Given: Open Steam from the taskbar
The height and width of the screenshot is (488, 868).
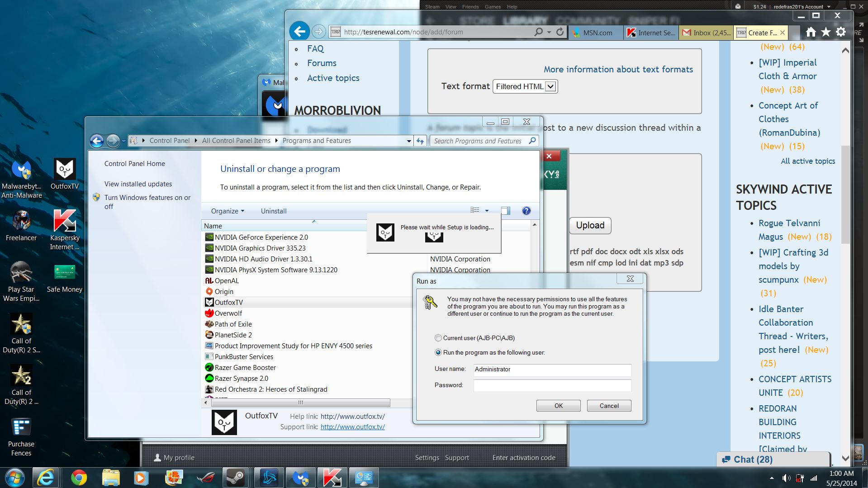Looking at the screenshot, I should click(236, 478).
